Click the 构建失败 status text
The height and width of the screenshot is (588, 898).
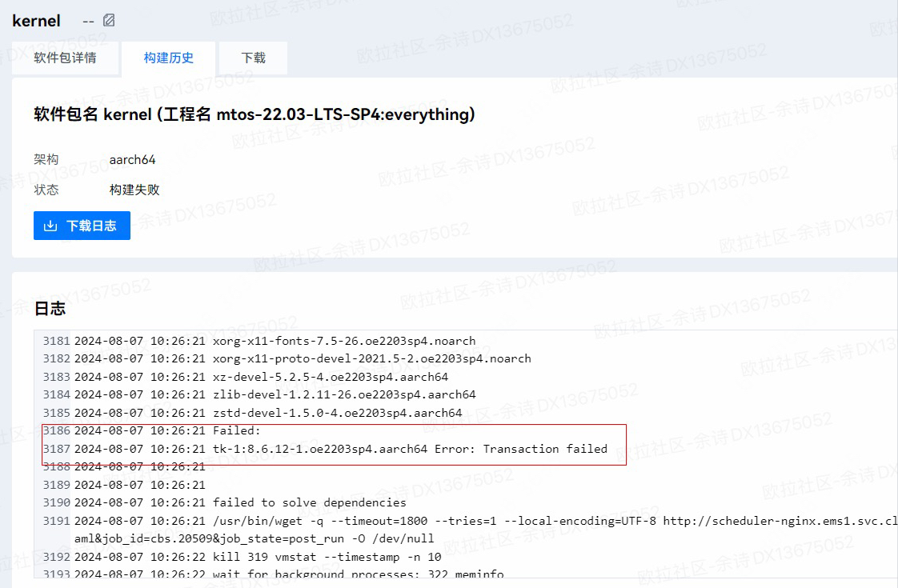tap(134, 190)
